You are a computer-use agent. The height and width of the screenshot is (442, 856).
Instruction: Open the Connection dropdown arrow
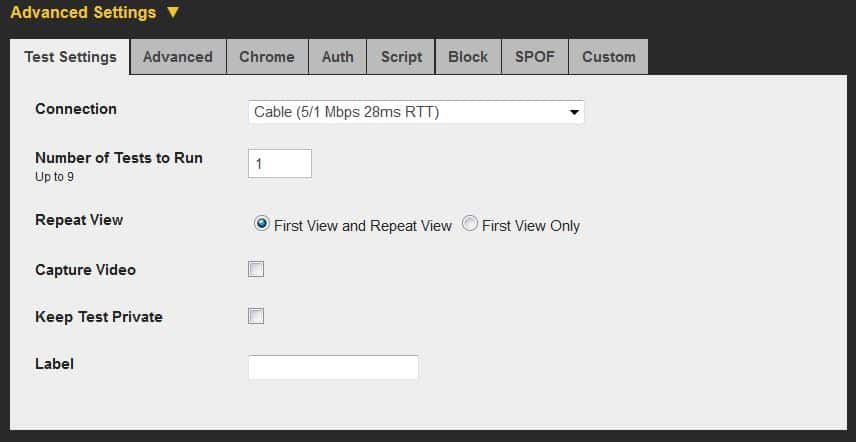click(x=574, y=112)
